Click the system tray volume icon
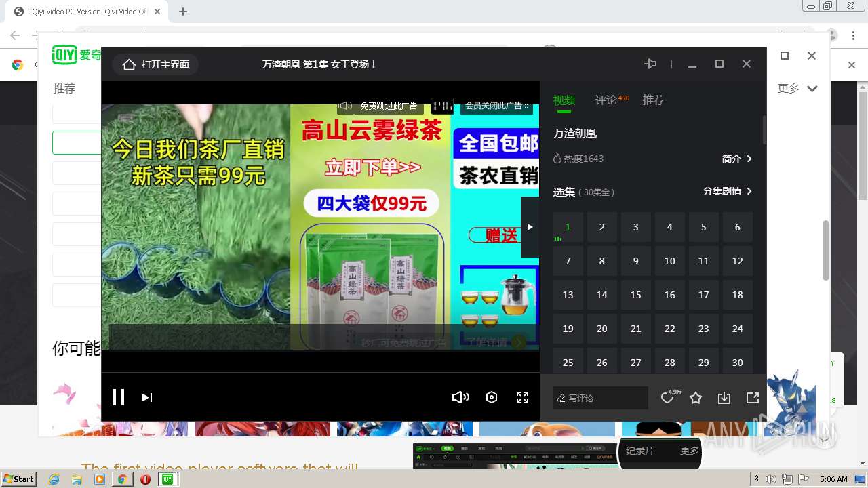 tap(772, 479)
